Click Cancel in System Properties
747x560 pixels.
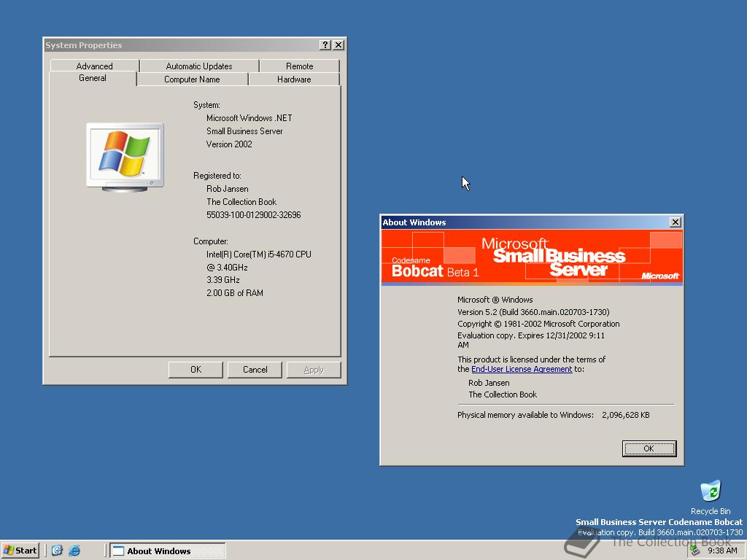click(255, 370)
